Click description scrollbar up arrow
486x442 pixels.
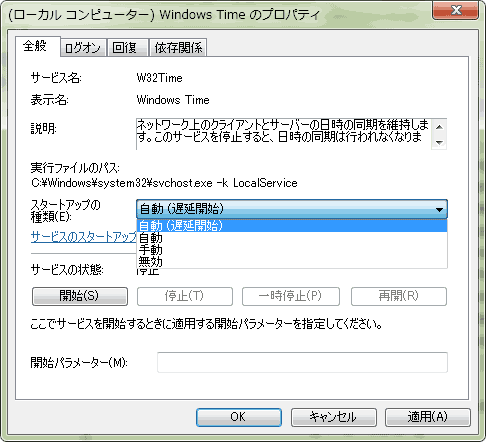pyautogui.click(x=439, y=127)
